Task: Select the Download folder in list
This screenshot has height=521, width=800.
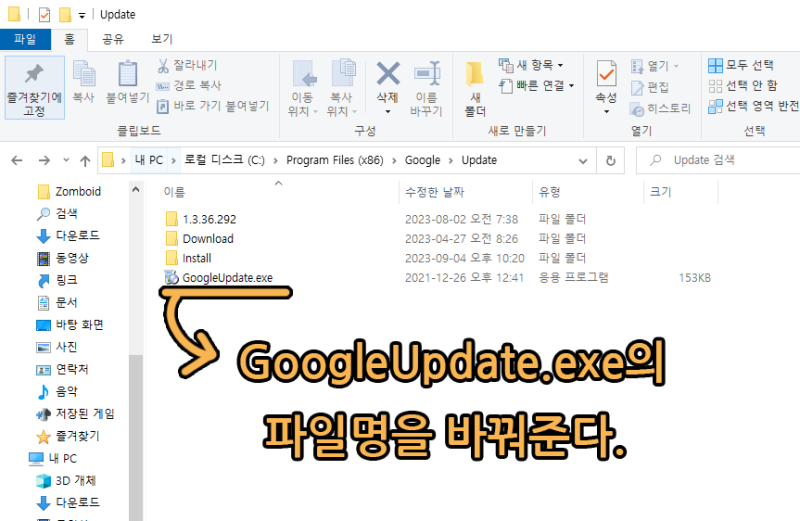Action: click(208, 239)
